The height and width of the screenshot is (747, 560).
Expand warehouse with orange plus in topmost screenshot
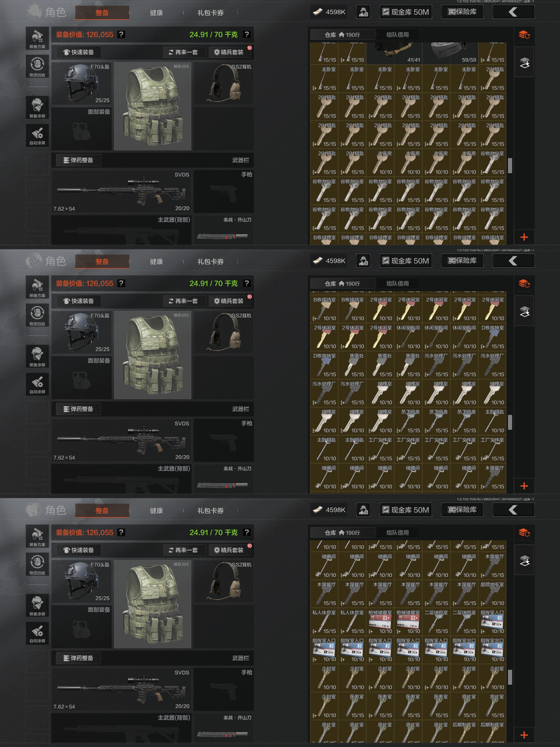pyautogui.click(x=524, y=237)
